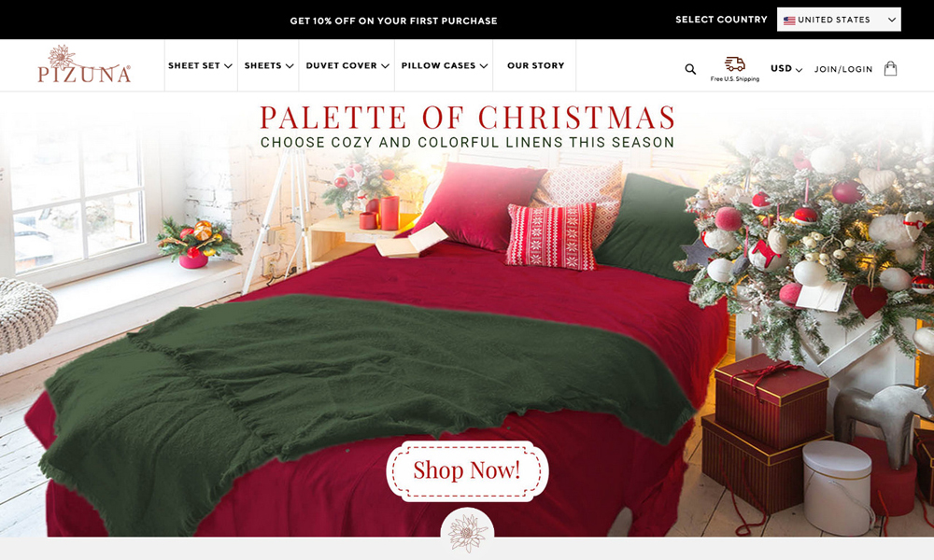Open the Join/Login link
The height and width of the screenshot is (560, 934).
point(842,69)
